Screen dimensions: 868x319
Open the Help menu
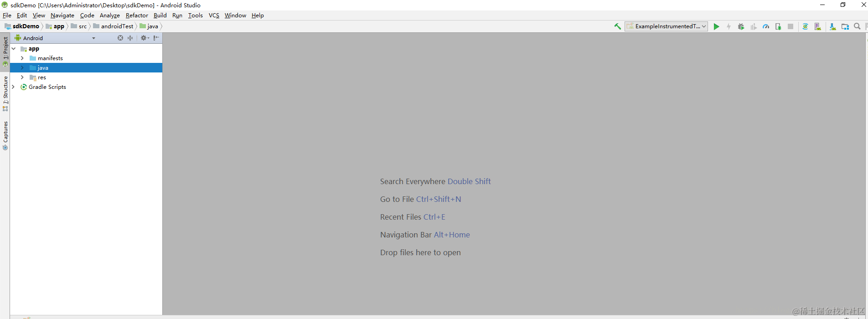point(258,15)
